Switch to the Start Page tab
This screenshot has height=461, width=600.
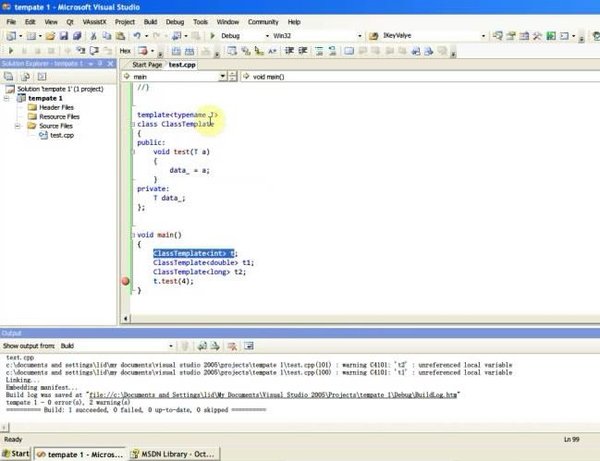pos(147,64)
